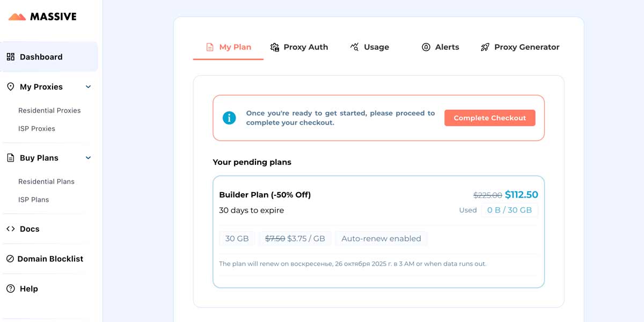This screenshot has height=322, width=644.
Task: Click the Auto-renew enabled badge
Action: coord(381,239)
